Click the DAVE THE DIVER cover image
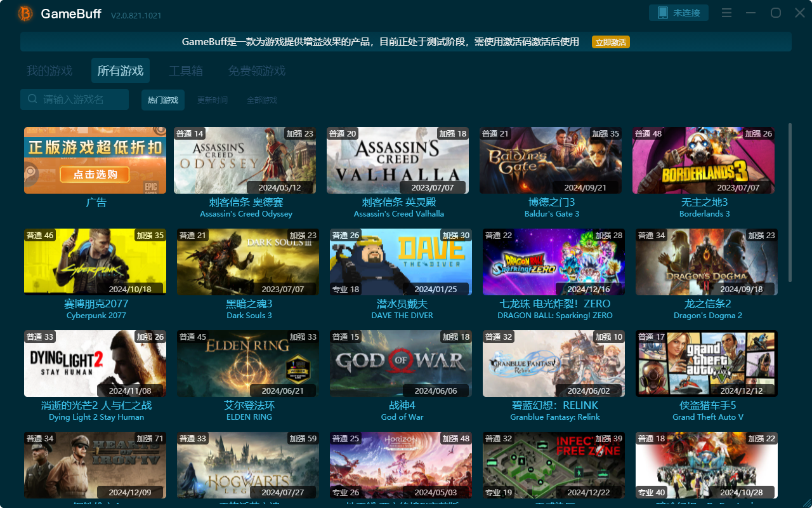The width and height of the screenshot is (812, 508). tap(400, 262)
